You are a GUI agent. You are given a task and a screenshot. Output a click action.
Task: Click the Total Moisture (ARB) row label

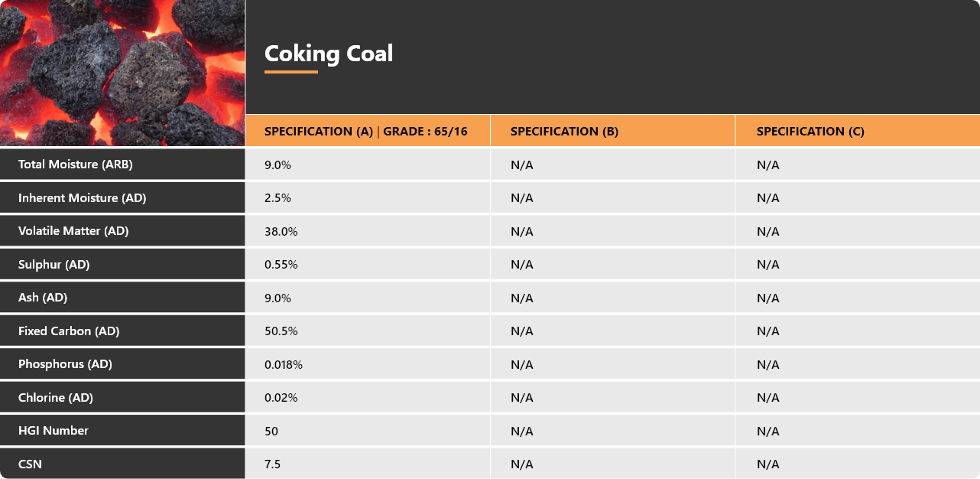[70, 165]
